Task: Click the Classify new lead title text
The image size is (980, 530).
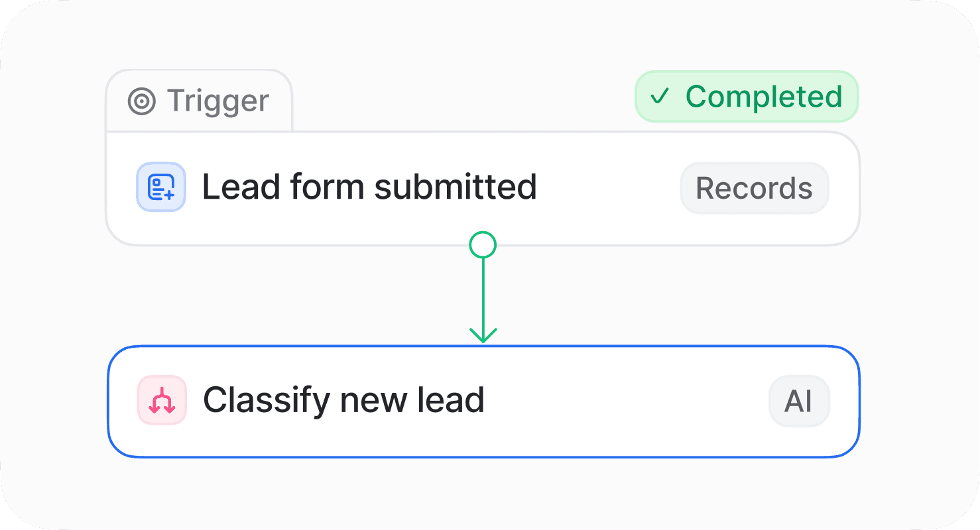Action: (x=343, y=399)
